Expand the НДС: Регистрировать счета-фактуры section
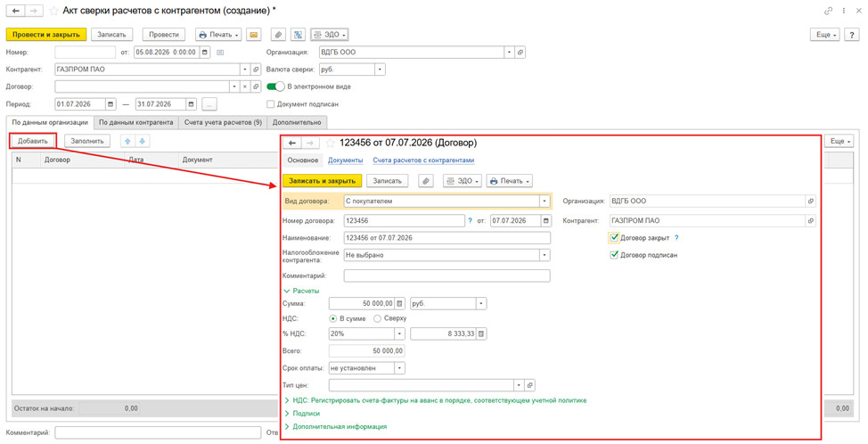The height and width of the screenshot is (444, 868). tap(435, 400)
